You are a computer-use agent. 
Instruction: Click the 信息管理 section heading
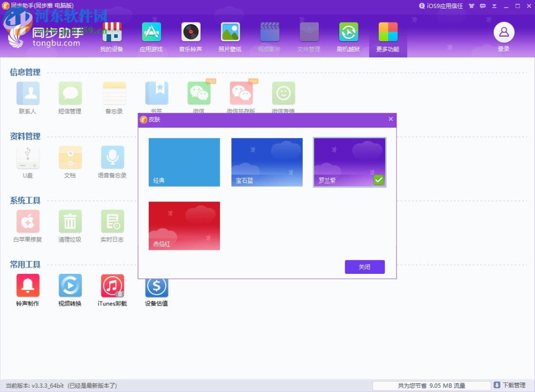pos(25,72)
